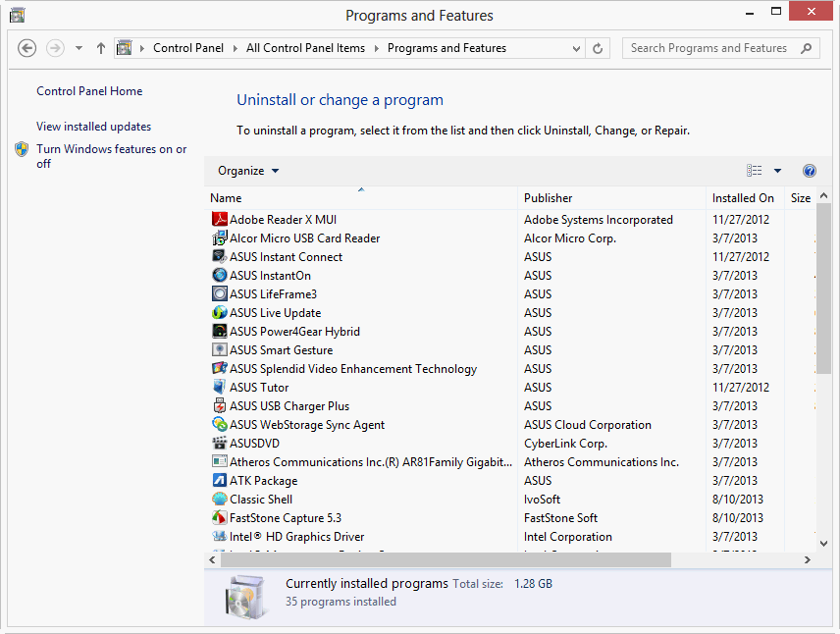840x634 pixels.
Task: Click the ASUS Smart Gesture icon
Action: click(220, 350)
